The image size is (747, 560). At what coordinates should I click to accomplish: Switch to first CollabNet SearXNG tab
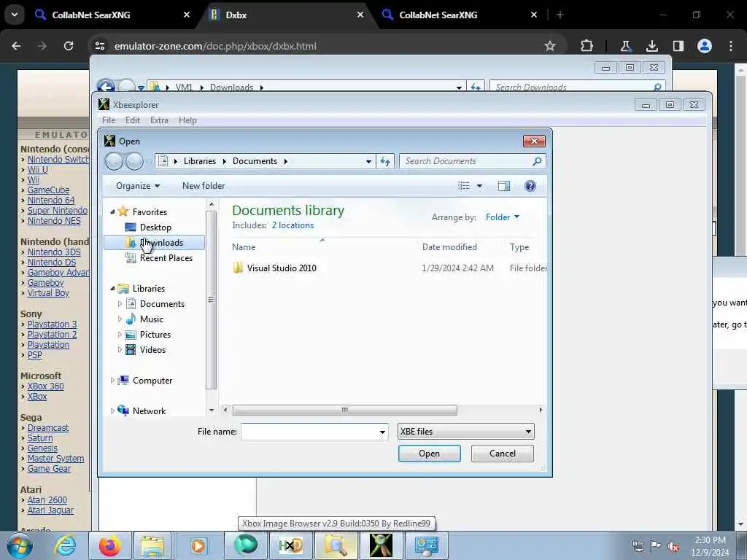point(113,15)
